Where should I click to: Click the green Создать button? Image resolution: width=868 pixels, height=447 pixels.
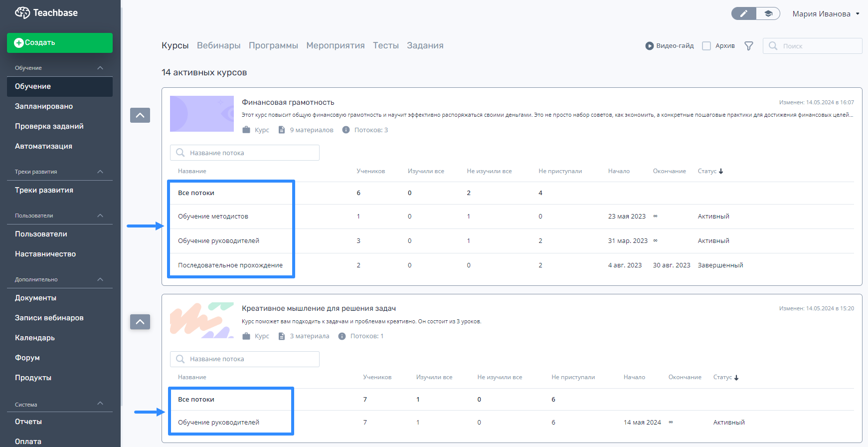coord(60,43)
